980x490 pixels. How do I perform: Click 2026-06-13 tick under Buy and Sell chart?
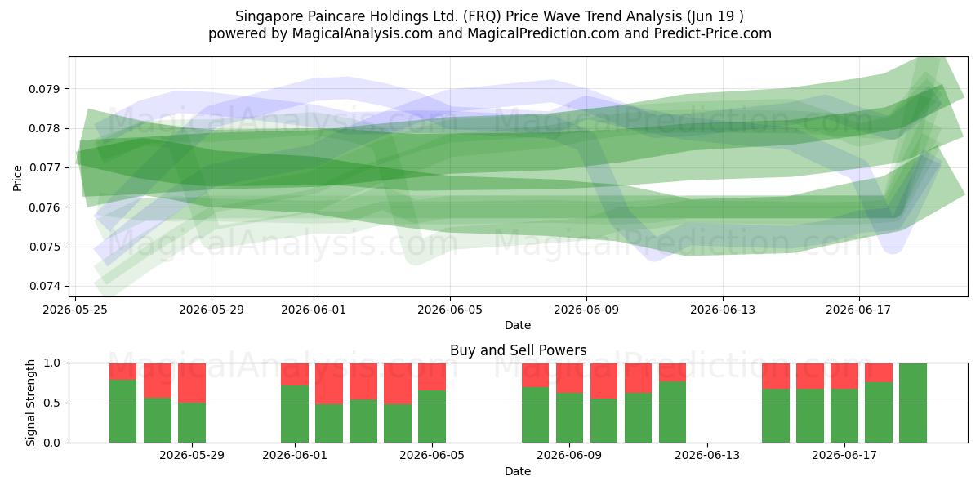(x=706, y=456)
